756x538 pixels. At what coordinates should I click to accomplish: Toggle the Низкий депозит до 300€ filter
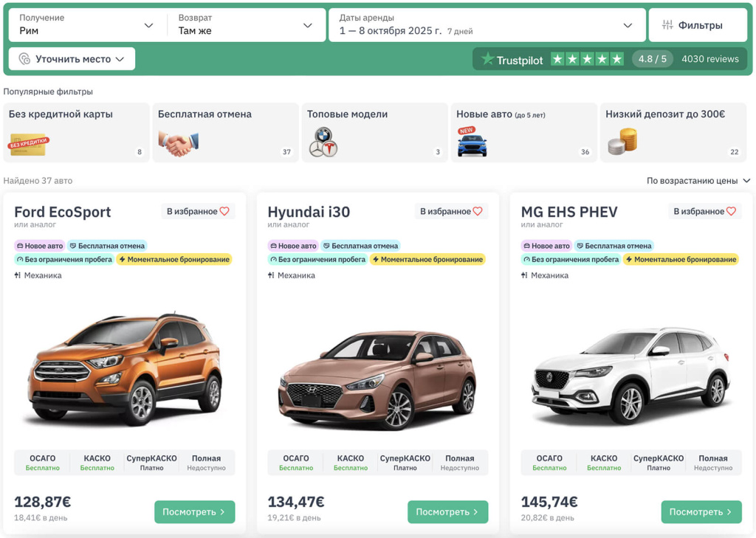(673, 132)
